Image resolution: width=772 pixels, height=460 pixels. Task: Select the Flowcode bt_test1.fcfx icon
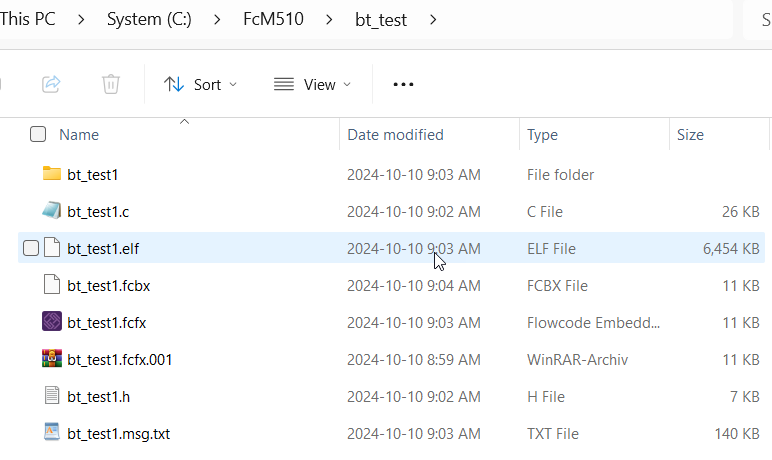coord(52,322)
